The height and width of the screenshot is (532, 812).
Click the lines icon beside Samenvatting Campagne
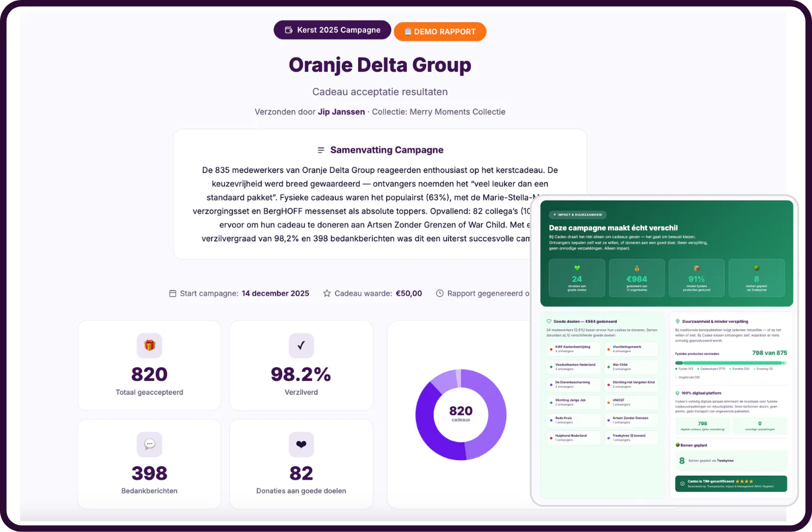321,150
